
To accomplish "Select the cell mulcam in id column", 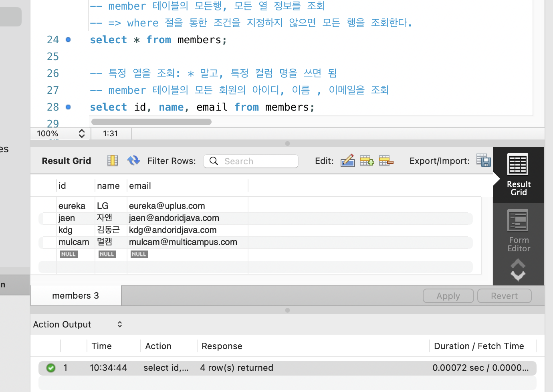I will point(76,242).
